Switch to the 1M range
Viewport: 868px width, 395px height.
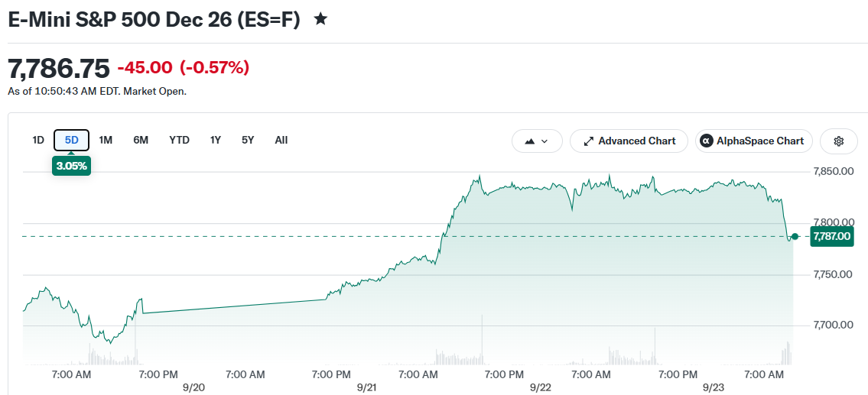coord(106,141)
